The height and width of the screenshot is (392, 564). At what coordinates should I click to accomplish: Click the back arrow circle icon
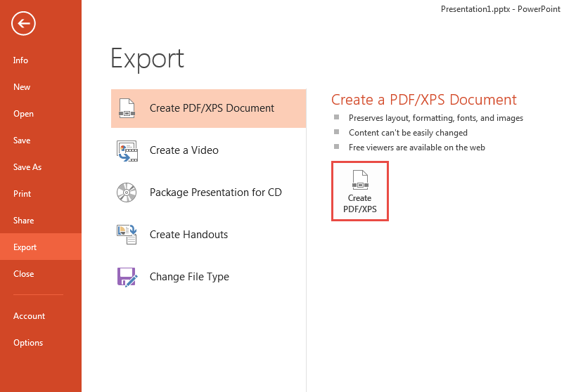pos(23,24)
